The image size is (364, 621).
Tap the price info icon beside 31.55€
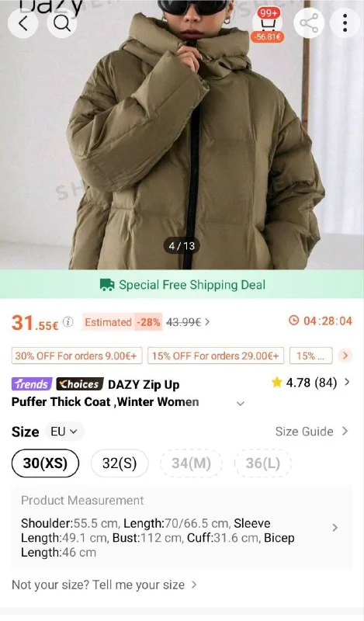[x=68, y=322]
